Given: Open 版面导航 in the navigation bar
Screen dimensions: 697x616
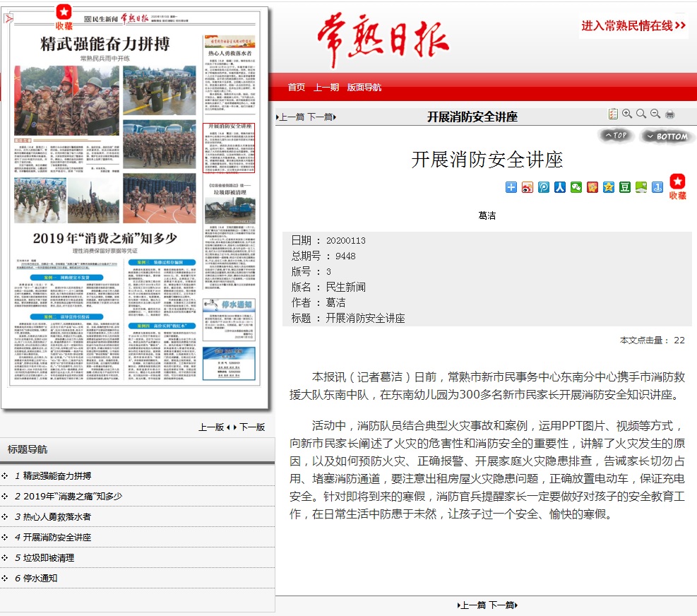Looking at the screenshot, I should [364, 87].
